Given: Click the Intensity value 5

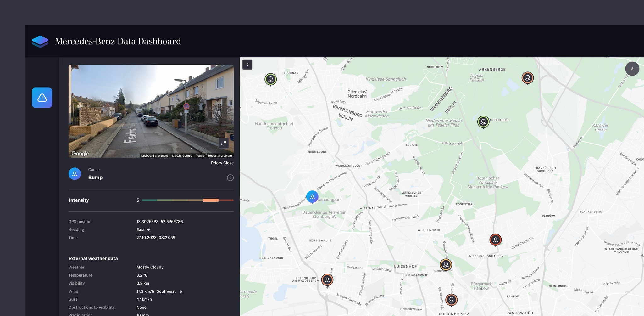Looking at the screenshot, I should click(x=138, y=200).
